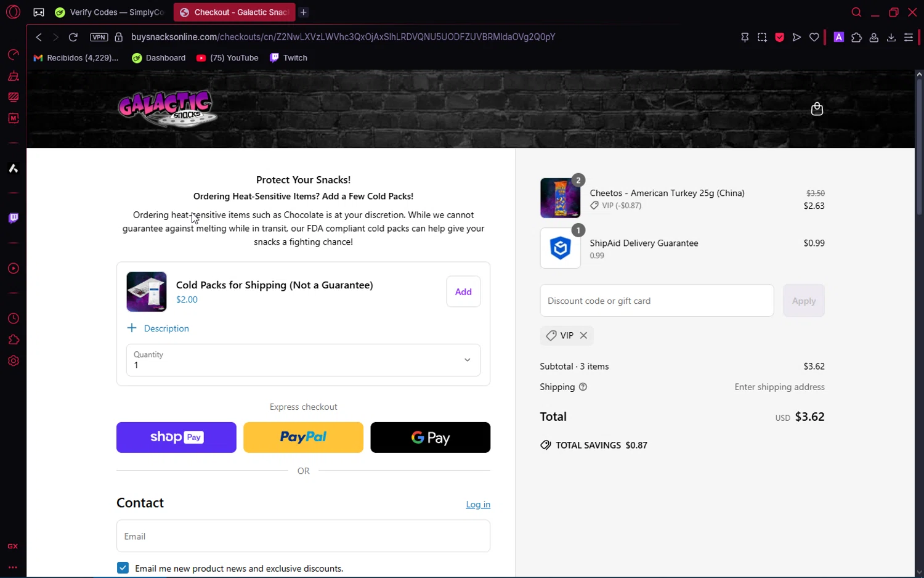
Task: Add this page to bookmarks with the heart
Action: (x=814, y=38)
